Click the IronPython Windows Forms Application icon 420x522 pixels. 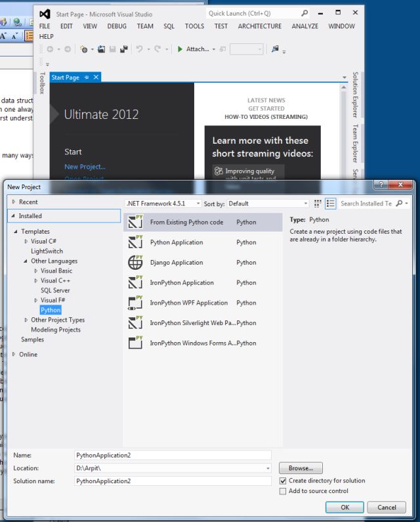135,343
